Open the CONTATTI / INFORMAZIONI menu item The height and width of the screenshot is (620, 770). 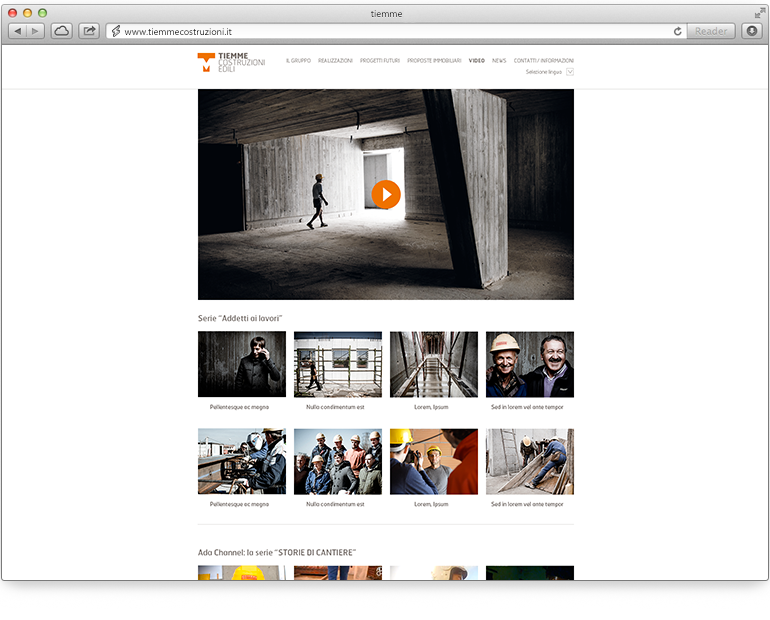pos(544,61)
